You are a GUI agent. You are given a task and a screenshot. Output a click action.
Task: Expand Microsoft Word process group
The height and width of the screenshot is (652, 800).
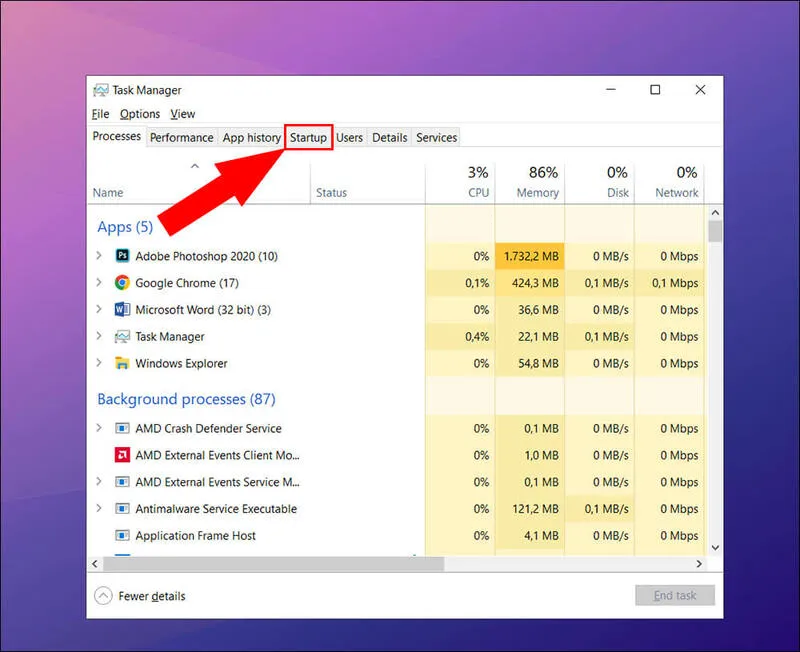pyautogui.click(x=99, y=310)
